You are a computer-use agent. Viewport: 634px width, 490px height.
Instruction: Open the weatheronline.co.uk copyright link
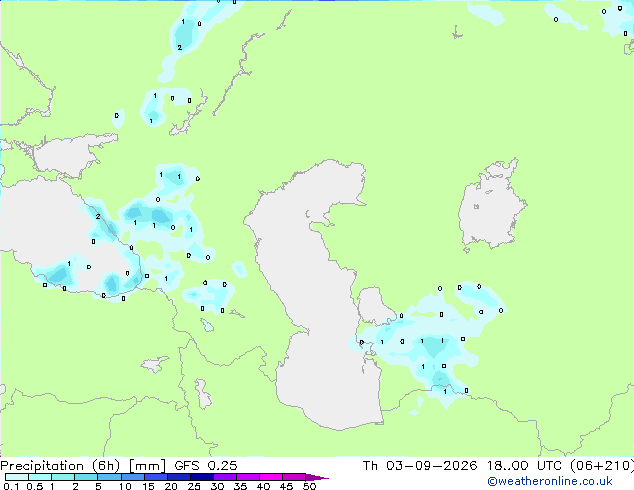click(549, 481)
